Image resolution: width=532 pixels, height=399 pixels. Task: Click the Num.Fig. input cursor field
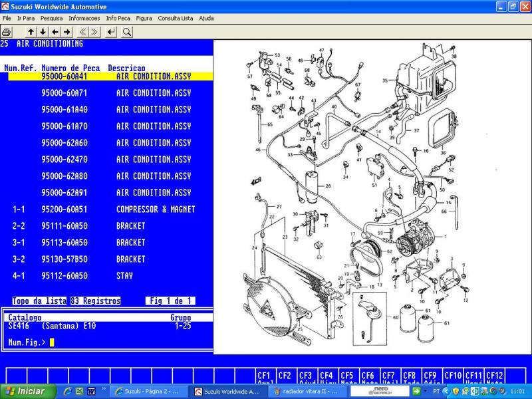52,342
